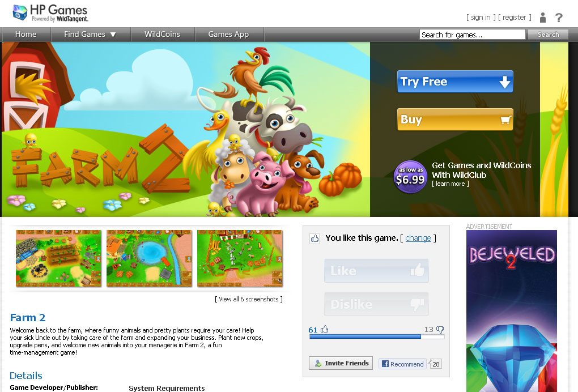Click the Buy button
Viewport: 578px width, 392px height.
coord(455,120)
